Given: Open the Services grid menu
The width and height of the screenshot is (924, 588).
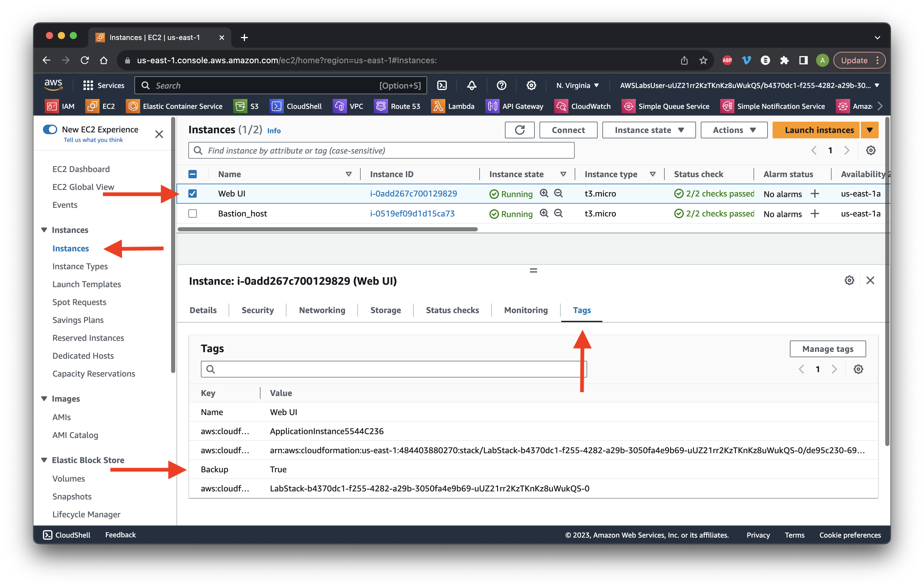Looking at the screenshot, I should 104,85.
